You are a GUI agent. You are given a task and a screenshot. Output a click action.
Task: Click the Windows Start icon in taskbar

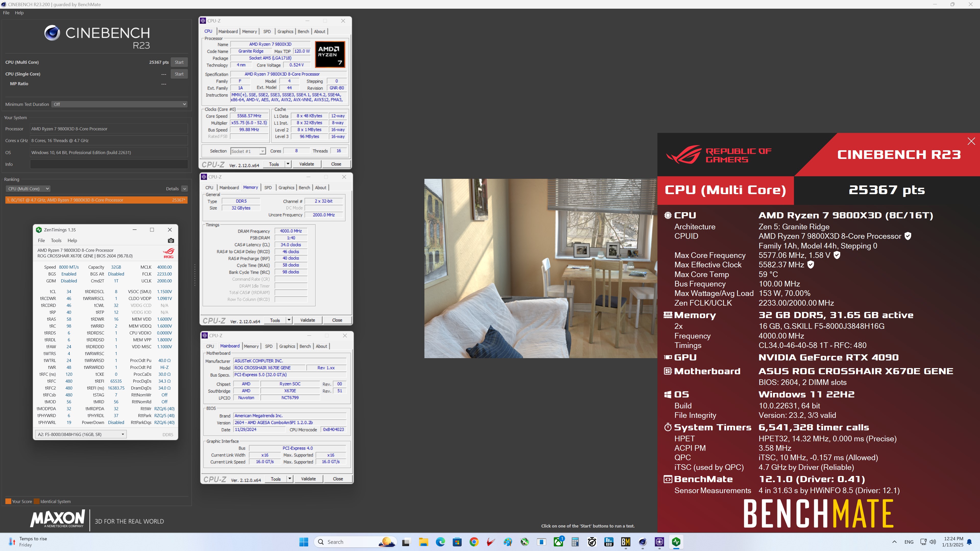pyautogui.click(x=304, y=542)
